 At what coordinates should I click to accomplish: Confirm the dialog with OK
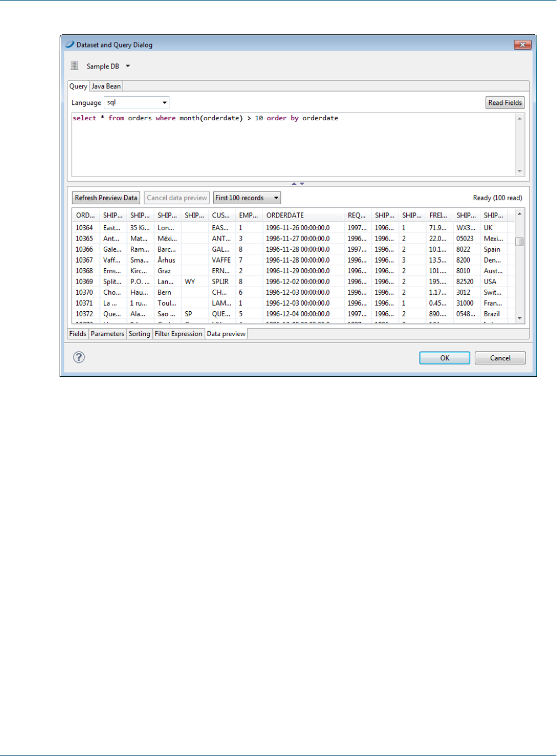point(445,358)
